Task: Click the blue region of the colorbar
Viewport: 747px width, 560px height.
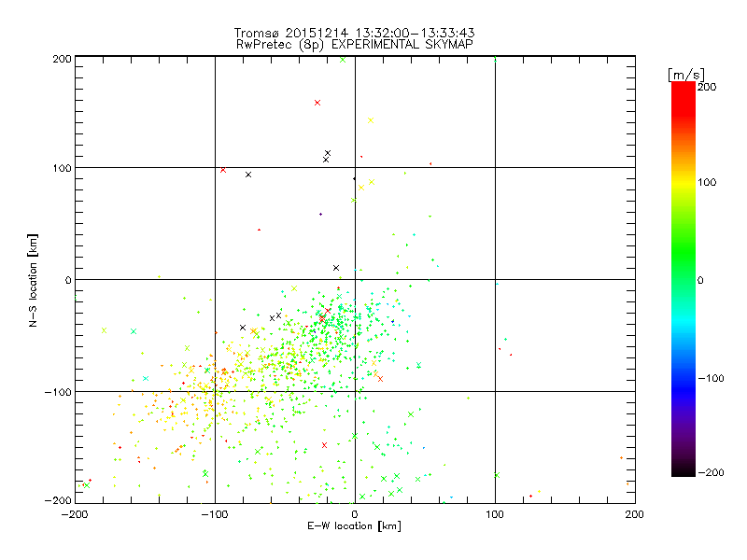Action: (x=684, y=388)
